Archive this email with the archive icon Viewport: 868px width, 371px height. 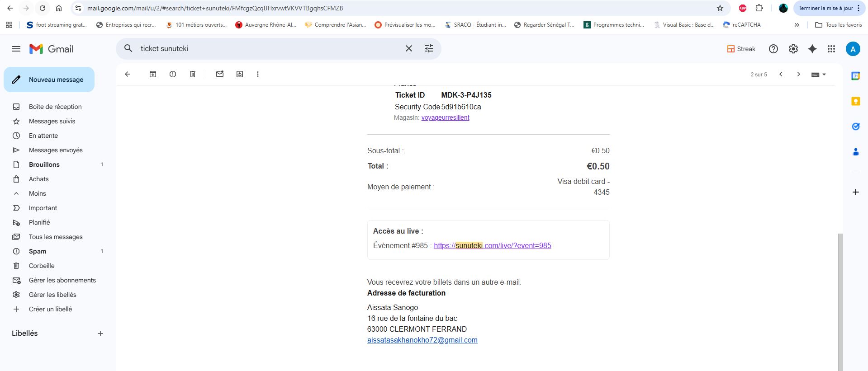(153, 74)
